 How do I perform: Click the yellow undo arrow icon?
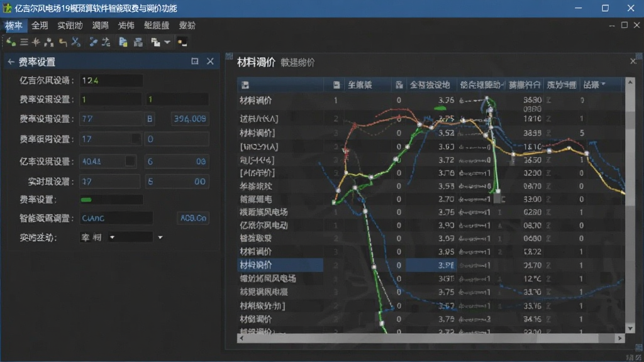point(63,42)
